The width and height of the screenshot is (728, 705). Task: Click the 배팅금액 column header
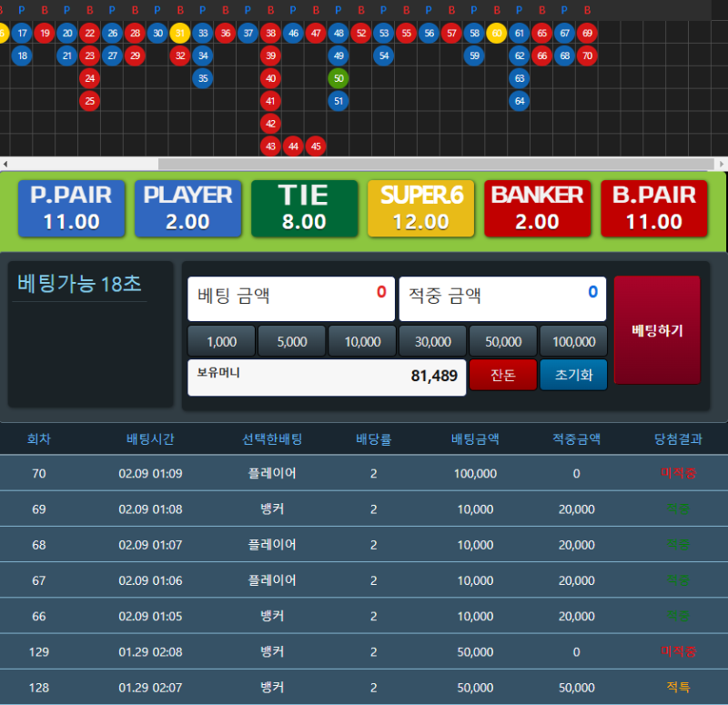click(475, 438)
